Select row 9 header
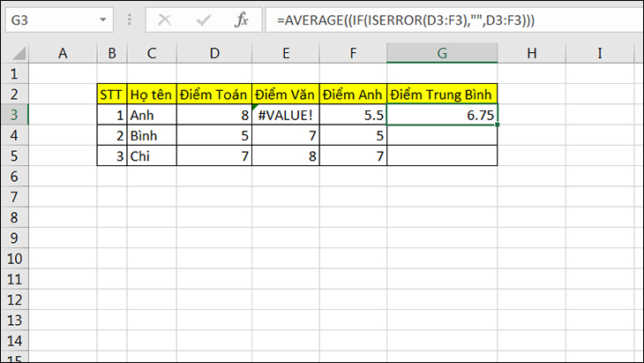This screenshot has width=644, height=363. tap(14, 238)
